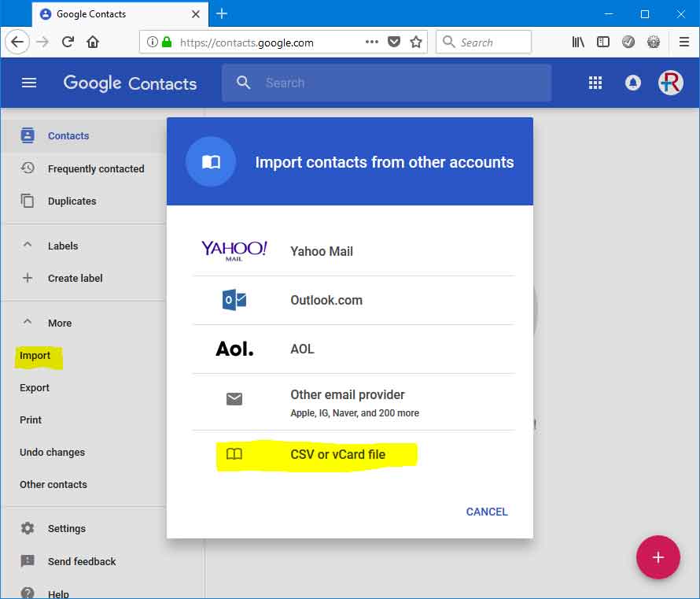This screenshot has width=700, height=599.
Task: Close the Google Contacts tab
Action: [x=196, y=14]
